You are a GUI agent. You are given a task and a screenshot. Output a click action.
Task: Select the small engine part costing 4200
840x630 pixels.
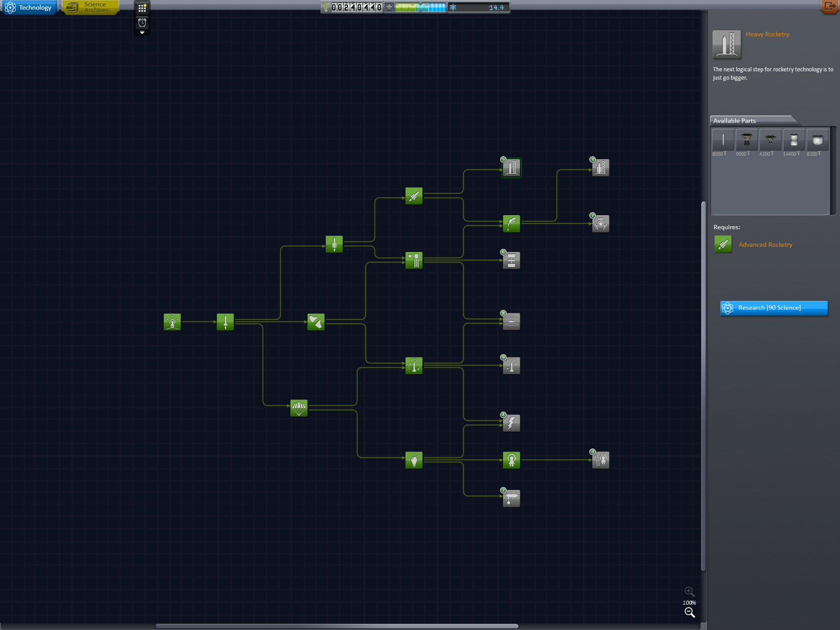[x=770, y=140]
